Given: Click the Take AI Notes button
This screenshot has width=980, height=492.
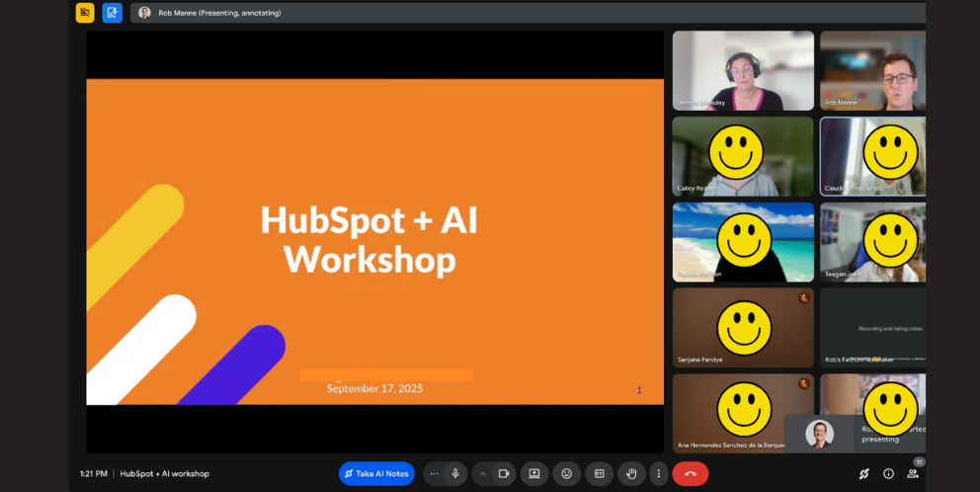Looking at the screenshot, I should click(x=376, y=473).
